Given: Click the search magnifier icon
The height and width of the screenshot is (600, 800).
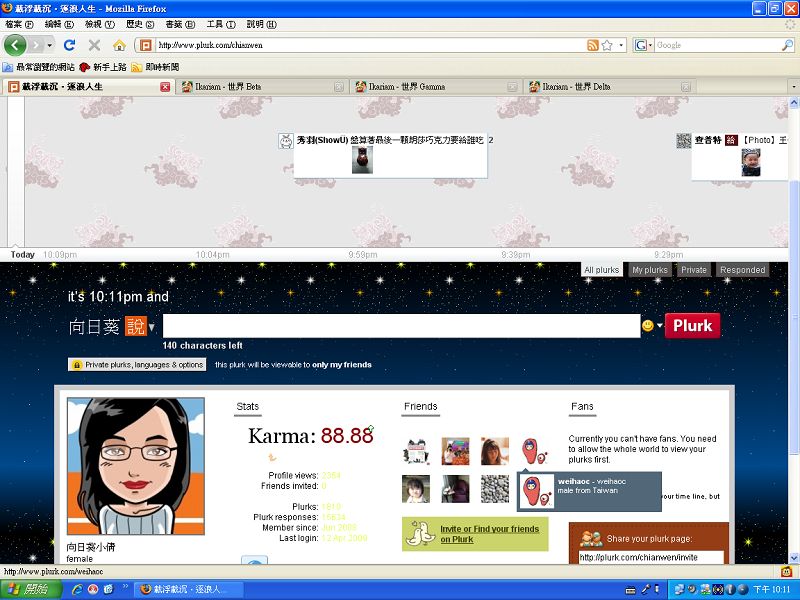Looking at the screenshot, I should [x=787, y=45].
